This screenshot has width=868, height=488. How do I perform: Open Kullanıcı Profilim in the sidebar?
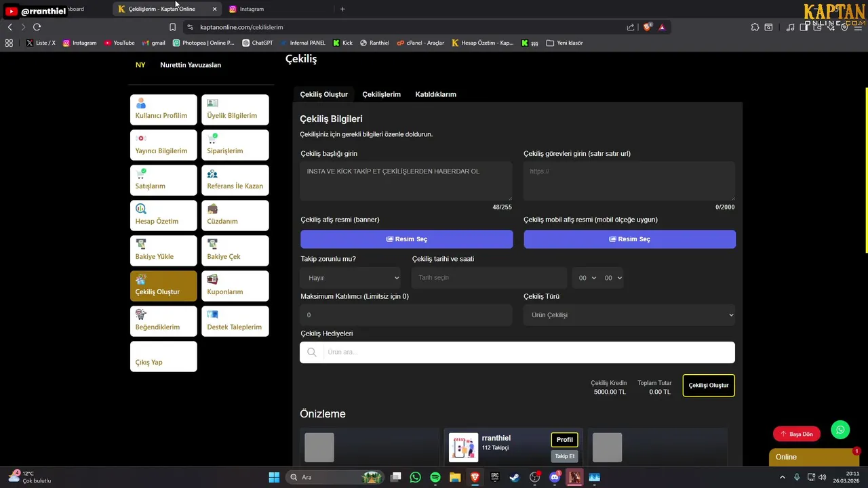(163, 110)
